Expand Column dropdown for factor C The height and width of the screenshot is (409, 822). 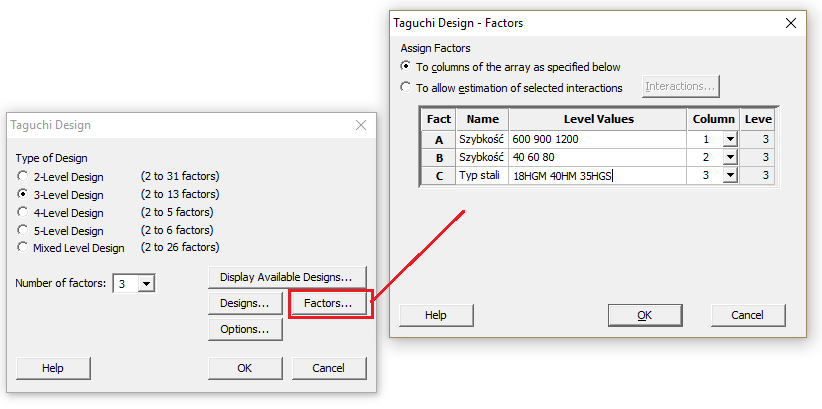pos(729,176)
